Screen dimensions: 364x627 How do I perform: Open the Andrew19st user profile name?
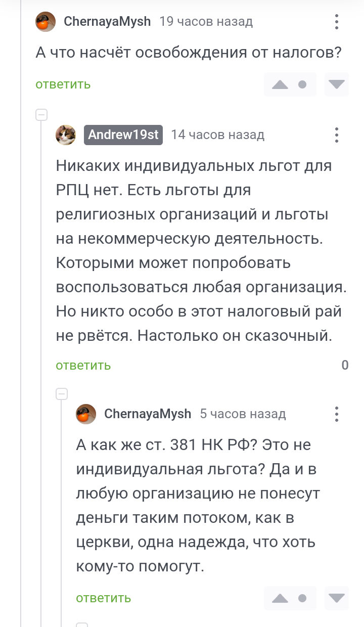coord(123,135)
